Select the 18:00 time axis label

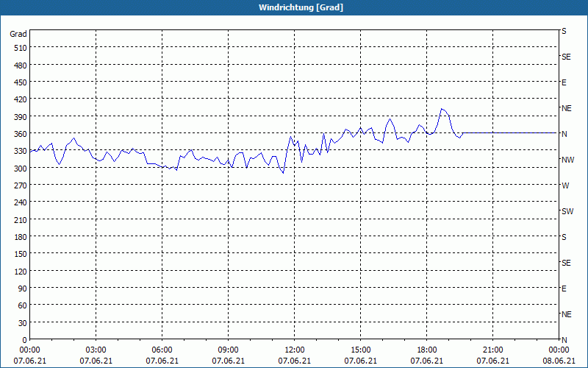point(427,350)
